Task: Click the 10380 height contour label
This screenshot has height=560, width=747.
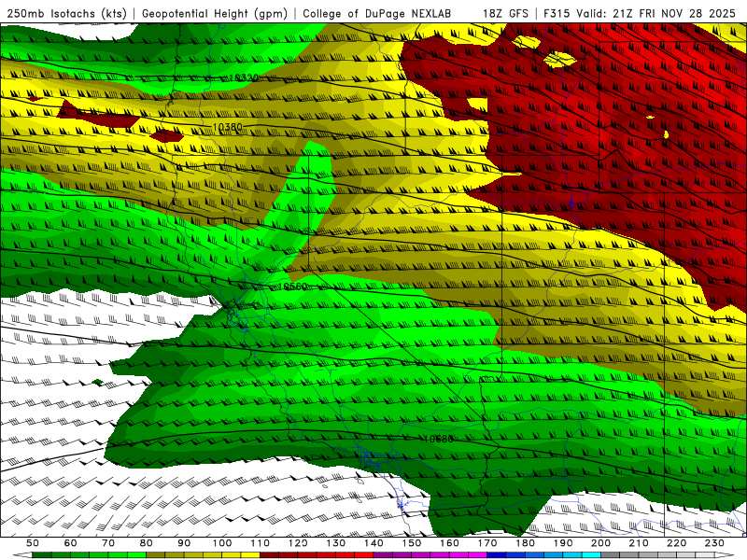Action: (x=227, y=127)
